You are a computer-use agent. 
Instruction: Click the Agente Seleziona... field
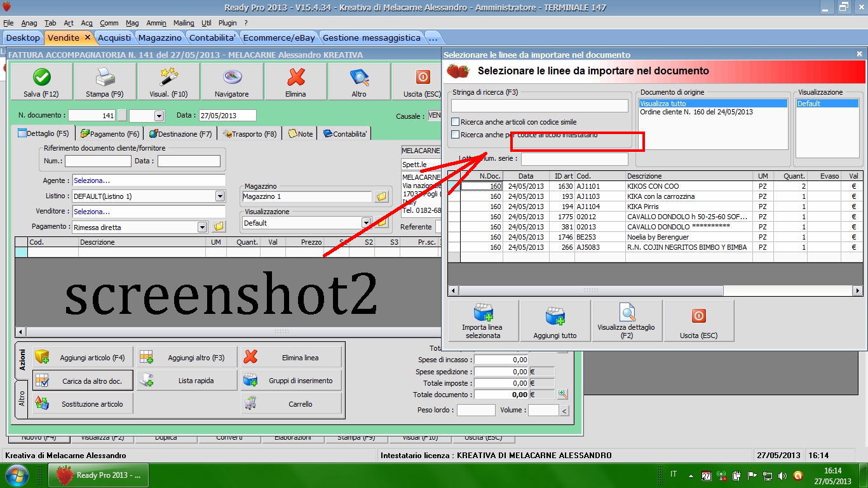[149, 181]
